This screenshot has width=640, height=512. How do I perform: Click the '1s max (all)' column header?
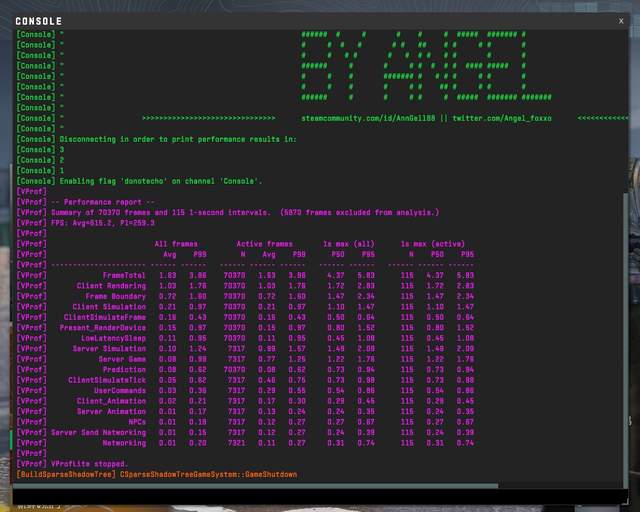click(x=349, y=244)
